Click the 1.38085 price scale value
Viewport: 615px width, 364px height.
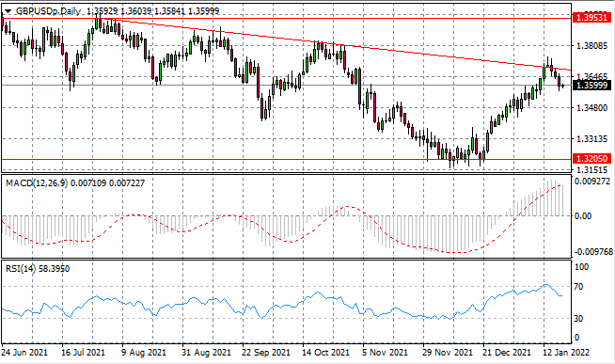coord(591,46)
